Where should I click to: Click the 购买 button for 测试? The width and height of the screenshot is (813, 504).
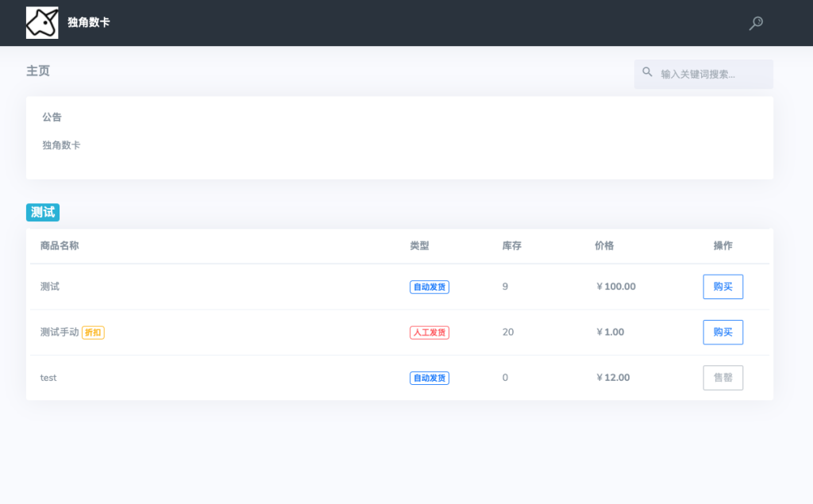pyautogui.click(x=722, y=287)
